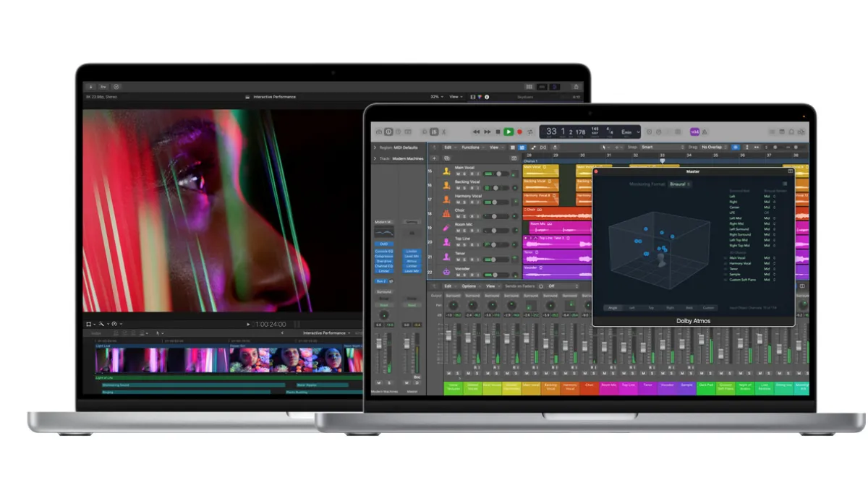868x488 pixels.
Task: Mute the Choir track
Action: point(458,216)
